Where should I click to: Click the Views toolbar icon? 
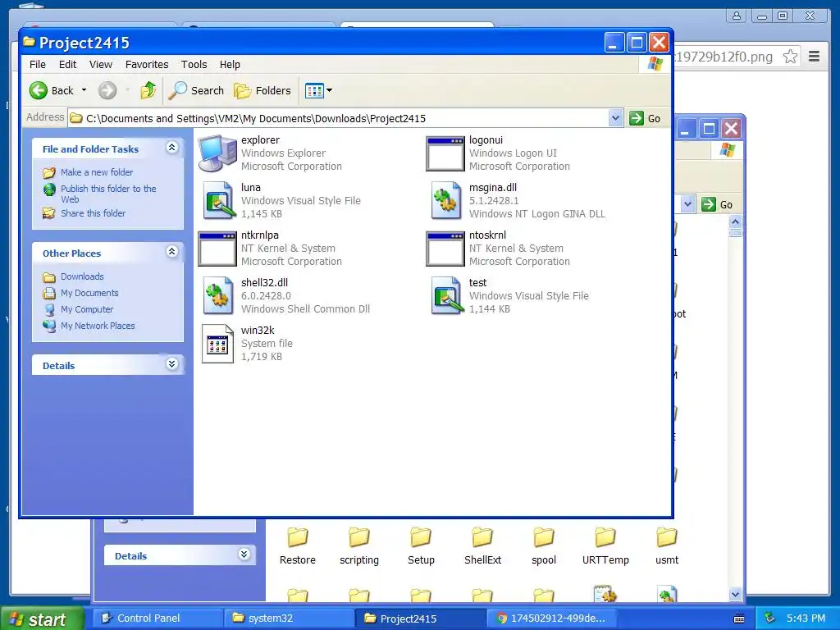pyautogui.click(x=314, y=90)
